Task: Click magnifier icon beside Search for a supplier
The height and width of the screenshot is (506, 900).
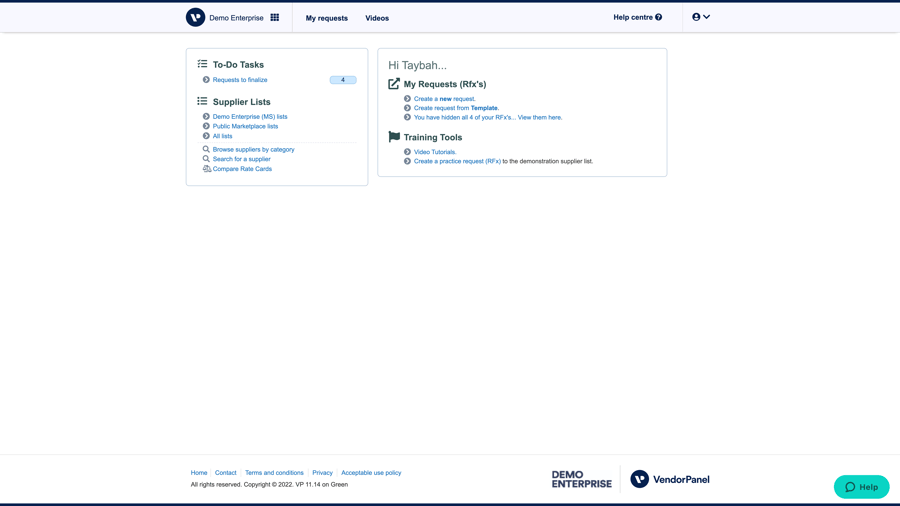Action: coord(206,159)
